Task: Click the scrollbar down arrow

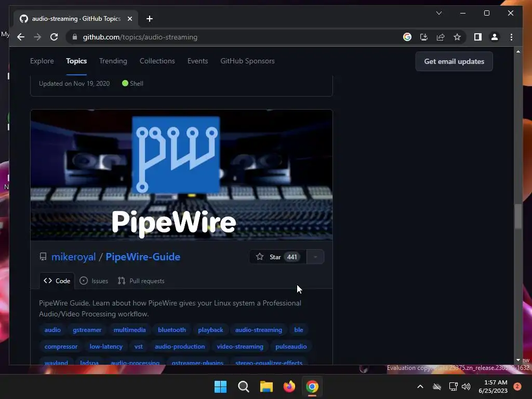Action: (518, 360)
